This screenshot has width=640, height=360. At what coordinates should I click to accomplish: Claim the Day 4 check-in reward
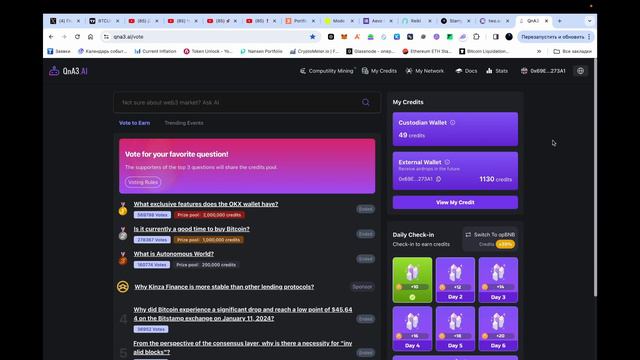[412, 329]
